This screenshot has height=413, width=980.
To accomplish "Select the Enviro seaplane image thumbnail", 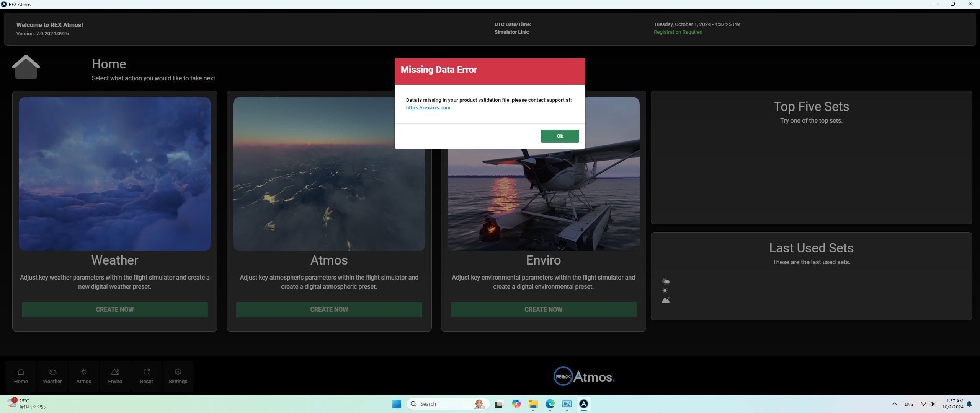I will 544,199.
